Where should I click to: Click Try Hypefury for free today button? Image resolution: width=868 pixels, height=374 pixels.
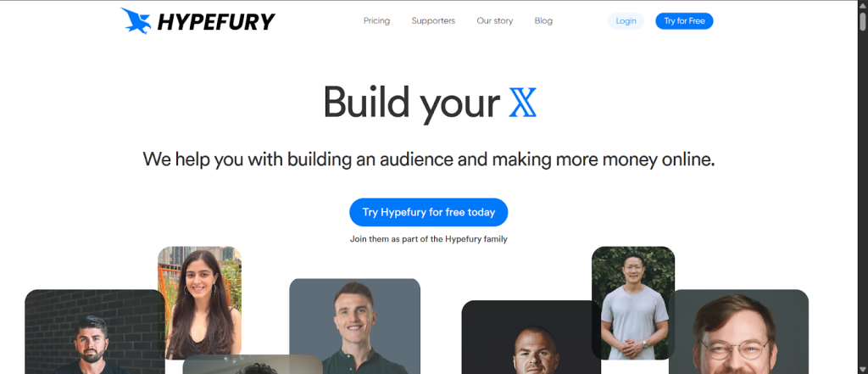pyautogui.click(x=428, y=212)
